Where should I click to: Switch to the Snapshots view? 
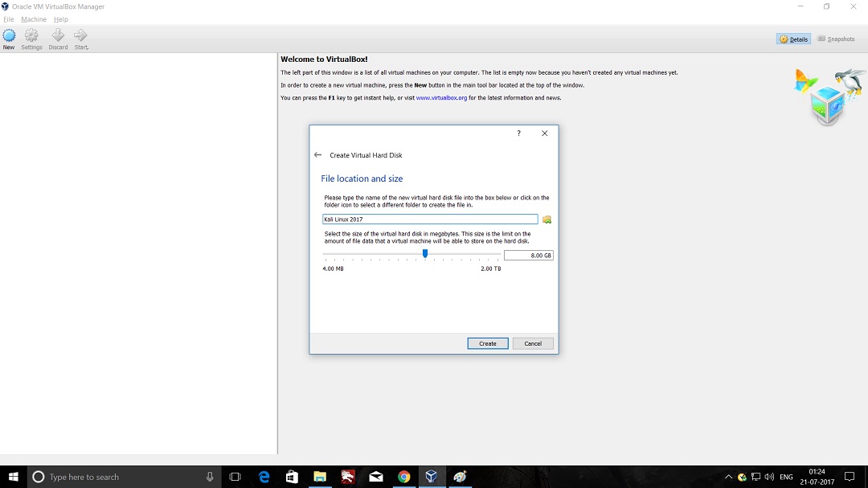coord(836,39)
